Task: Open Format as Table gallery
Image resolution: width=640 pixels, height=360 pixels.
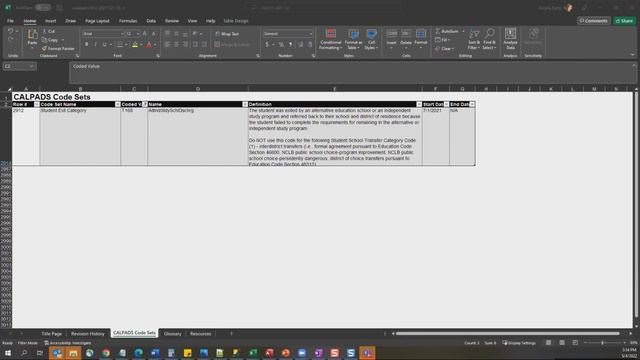Action: (x=353, y=39)
